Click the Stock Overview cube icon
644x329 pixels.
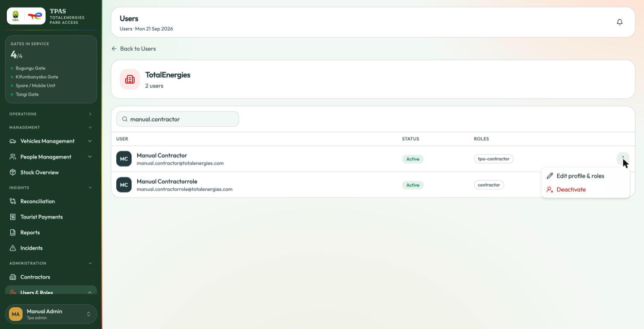(x=13, y=172)
